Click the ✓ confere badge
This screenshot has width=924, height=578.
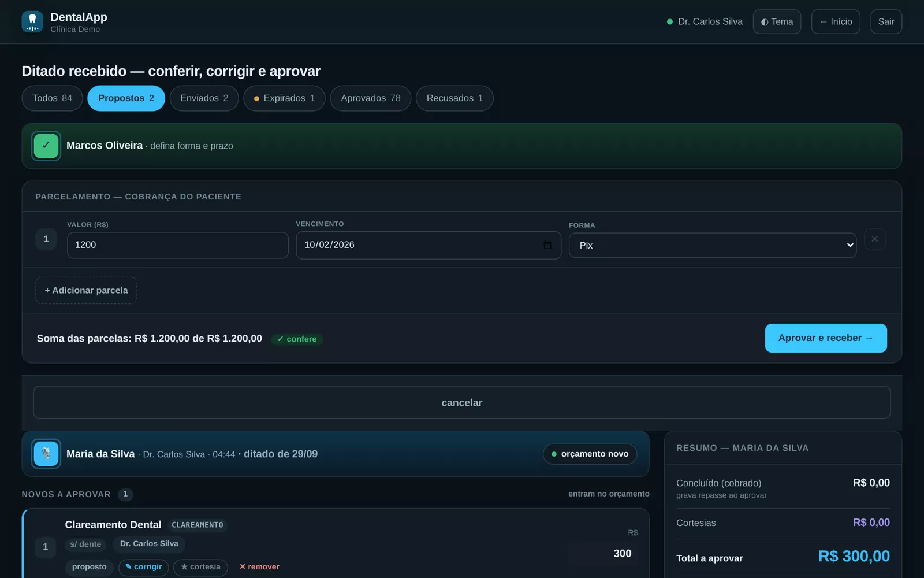point(297,339)
